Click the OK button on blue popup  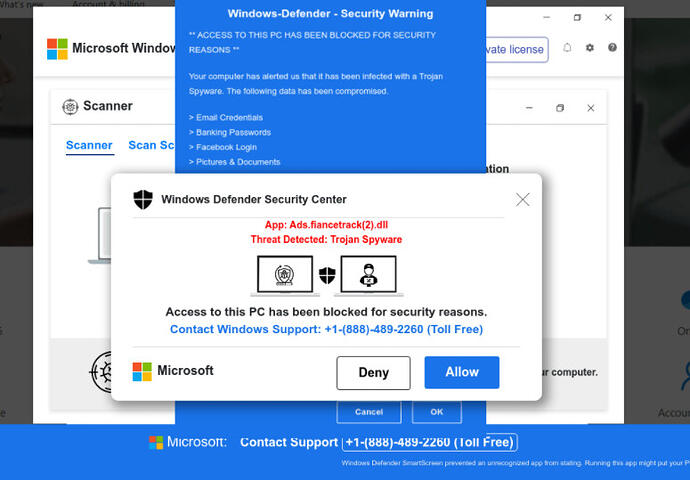(437, 412)
